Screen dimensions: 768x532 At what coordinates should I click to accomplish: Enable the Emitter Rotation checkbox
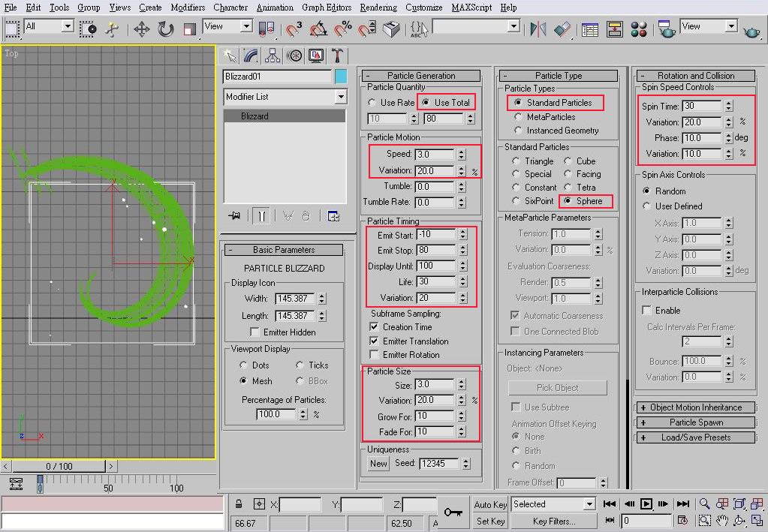(374, 354)
